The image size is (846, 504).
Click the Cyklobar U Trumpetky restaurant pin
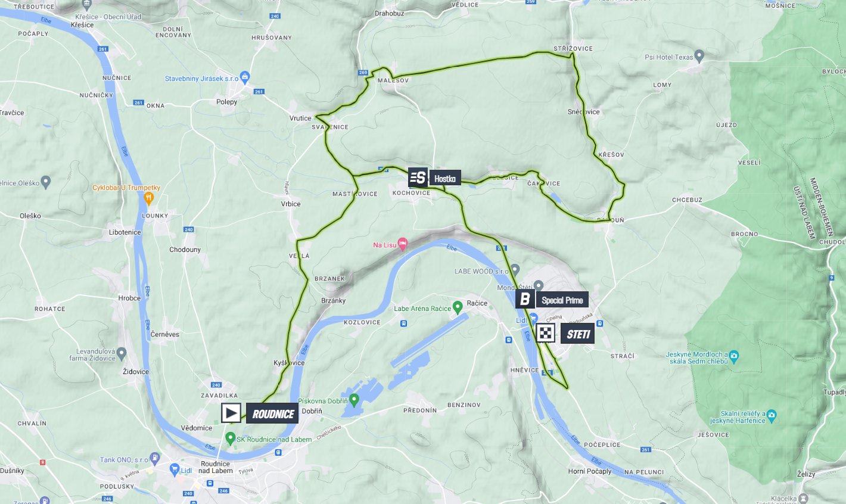[149, 198]
